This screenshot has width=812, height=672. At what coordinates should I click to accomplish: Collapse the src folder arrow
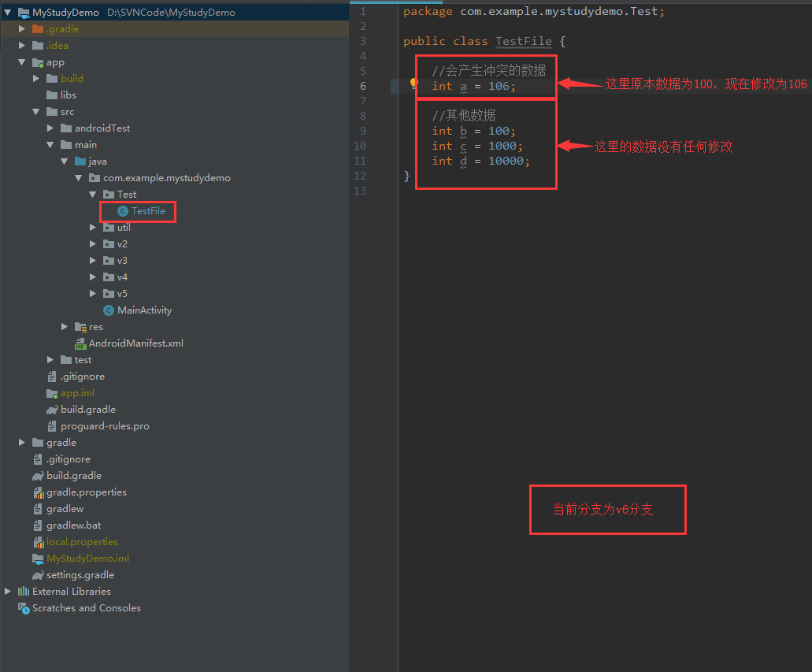[x=35, y=111]
